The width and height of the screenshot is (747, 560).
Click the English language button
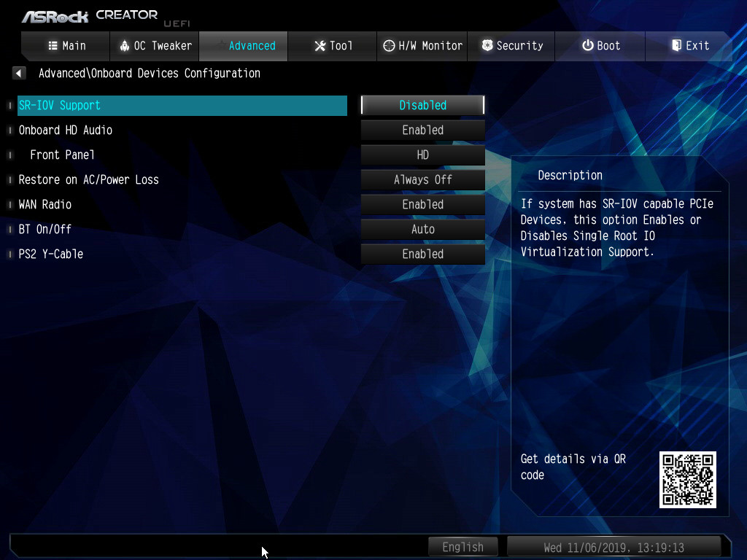click(462, 547)
